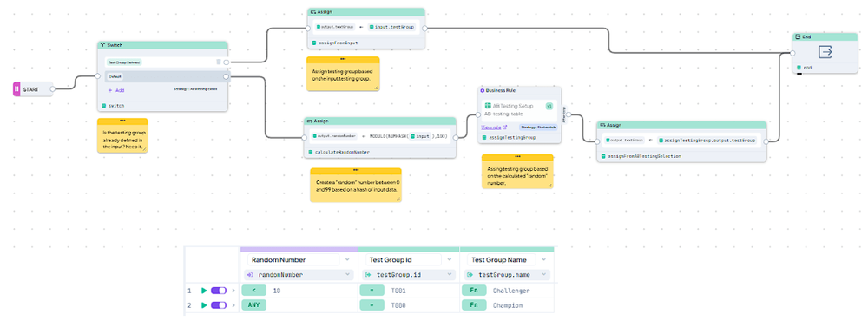Run row 1 with its play icon
The image size is (868, 327).
[204, 291]
